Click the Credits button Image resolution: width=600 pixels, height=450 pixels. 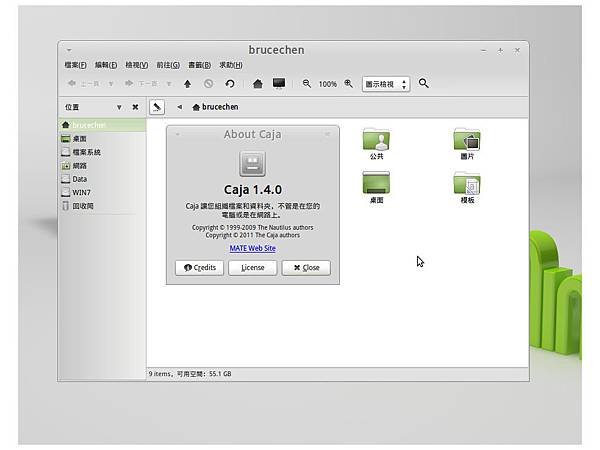click(x=199, y=267)
